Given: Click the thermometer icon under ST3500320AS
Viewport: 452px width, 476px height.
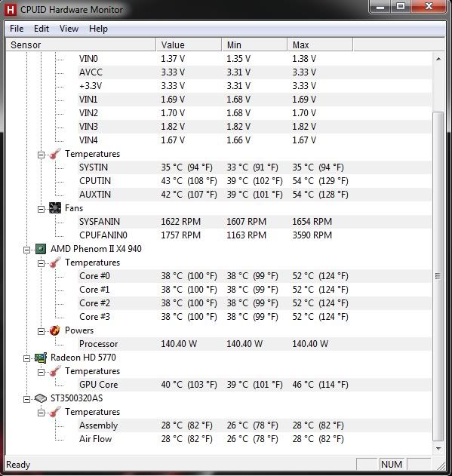Looking at the screenshot, I should point(55,412).
